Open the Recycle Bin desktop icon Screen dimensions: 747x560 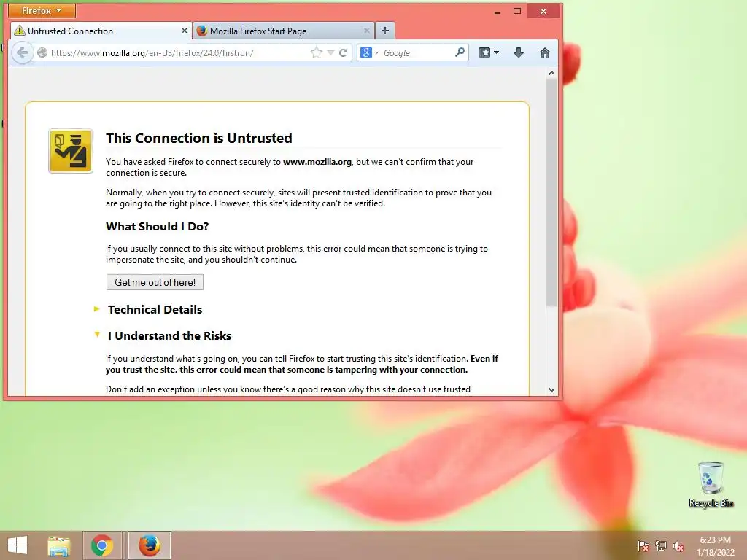click(711, 484)
